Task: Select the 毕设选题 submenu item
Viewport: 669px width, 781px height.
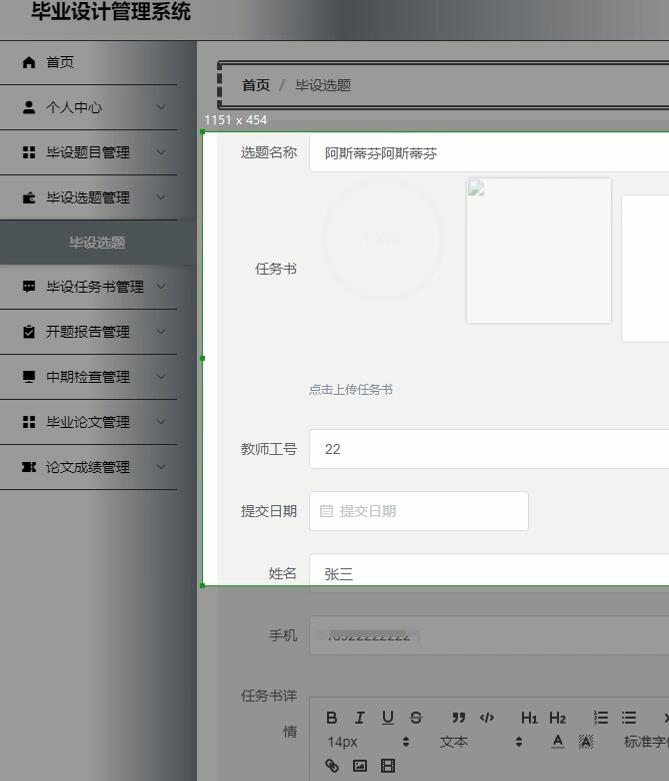Action: point(97,243)
